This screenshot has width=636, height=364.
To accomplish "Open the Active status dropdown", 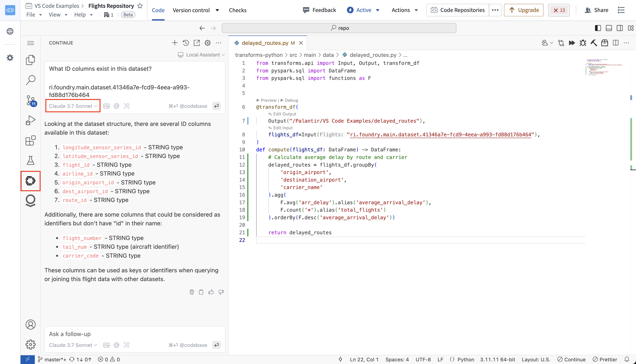I will (363, 10).
